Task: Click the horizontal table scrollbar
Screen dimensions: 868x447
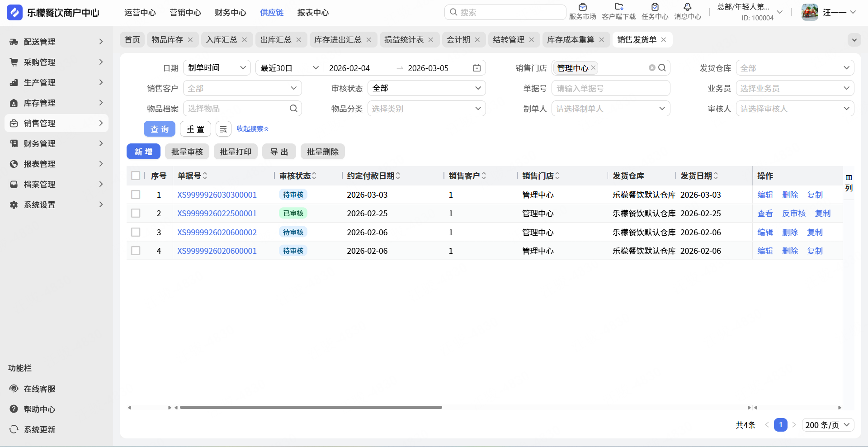Action: click(x=311, y=408)
